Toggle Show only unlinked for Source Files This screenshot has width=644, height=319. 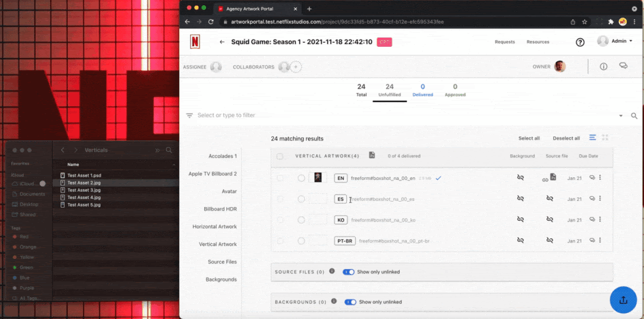(x=349, y=272)
